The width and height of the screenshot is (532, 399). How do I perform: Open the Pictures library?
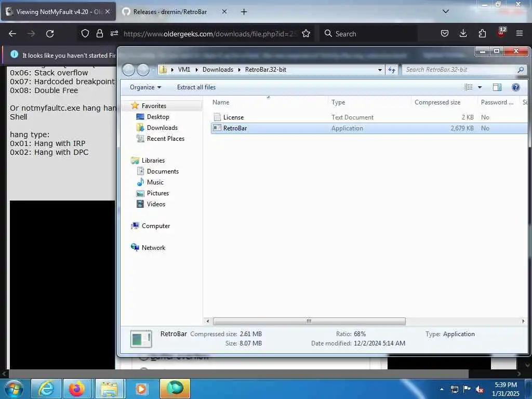pos(158,193)
